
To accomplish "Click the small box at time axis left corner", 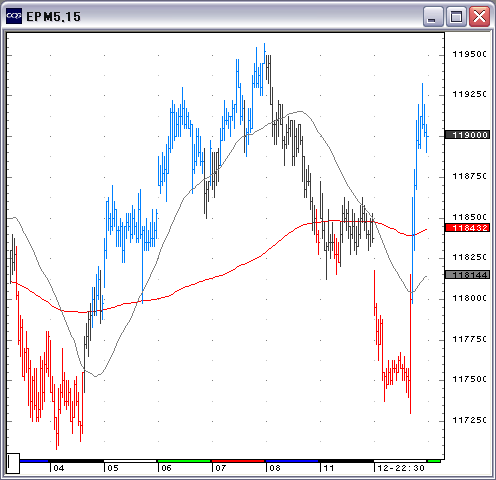I will pyautogui.click(x=13, y=463).
